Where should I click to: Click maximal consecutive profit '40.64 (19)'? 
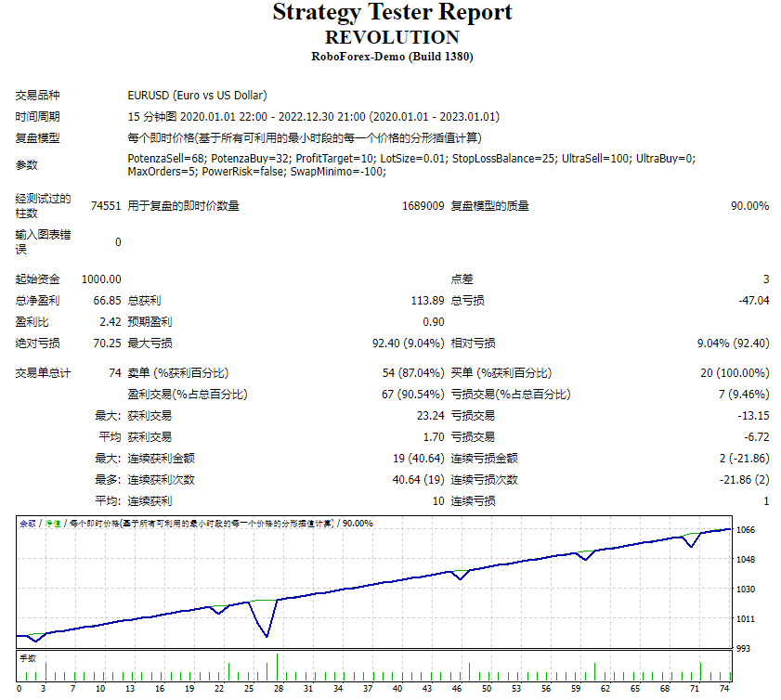coord(419,479)
